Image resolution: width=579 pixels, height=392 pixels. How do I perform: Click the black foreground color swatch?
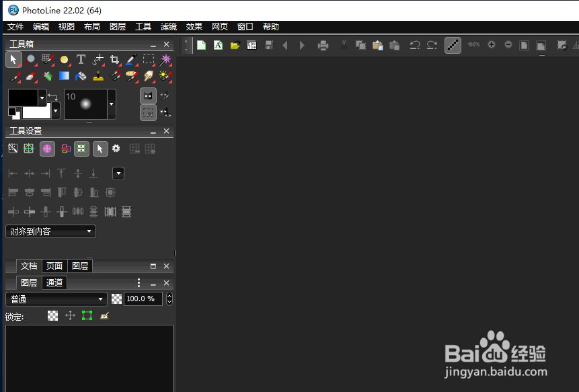[x=23, y=97]
